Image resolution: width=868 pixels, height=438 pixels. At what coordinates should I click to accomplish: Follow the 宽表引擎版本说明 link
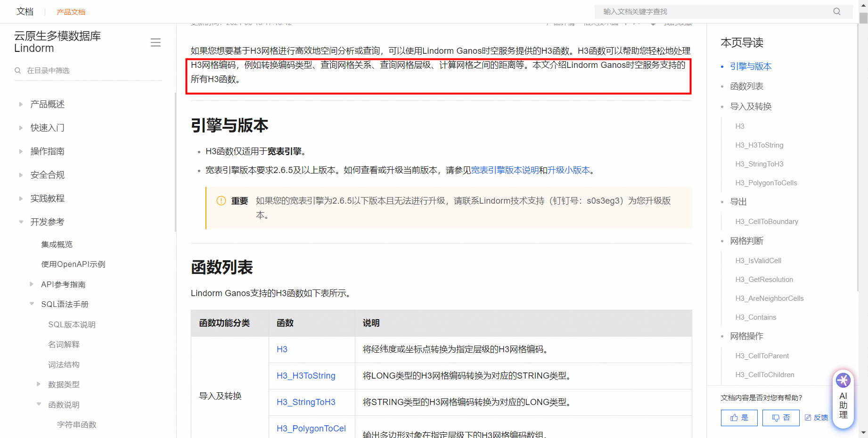click(x=505, y=170)
